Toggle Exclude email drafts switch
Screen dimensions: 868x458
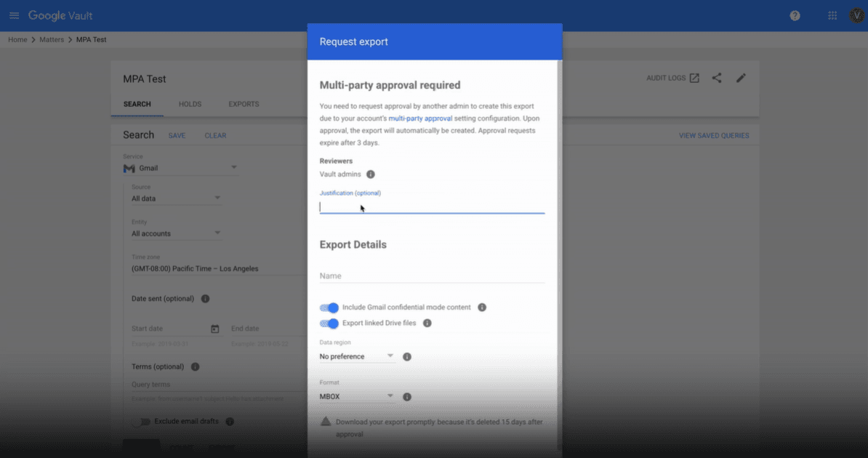coord(143,422)
